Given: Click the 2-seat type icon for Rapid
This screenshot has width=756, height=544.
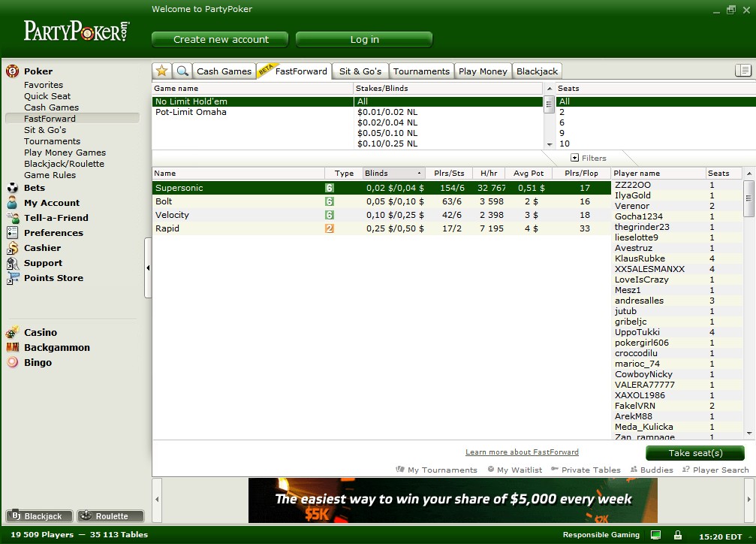Looking at the screenshot, I should (330, 228).
